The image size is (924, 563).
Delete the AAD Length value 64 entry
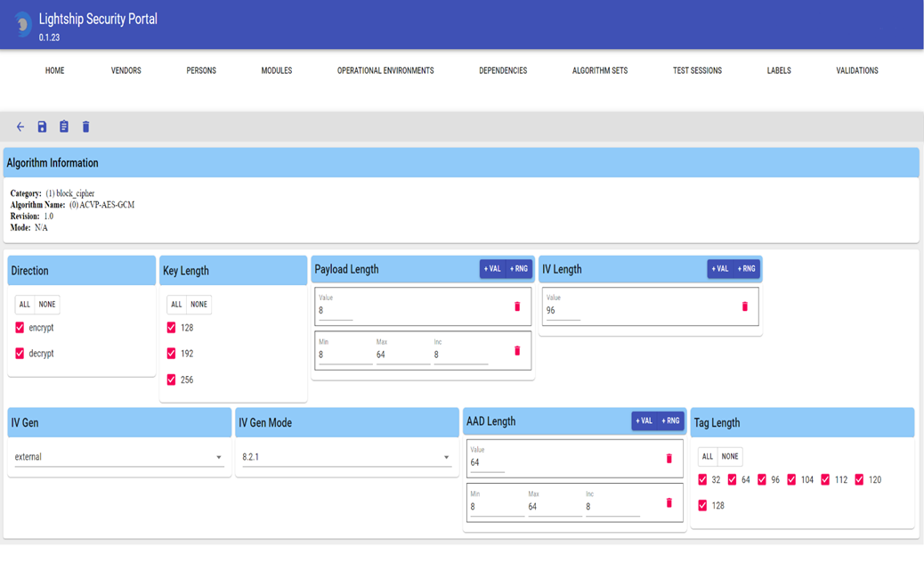[x=669, y=459]
